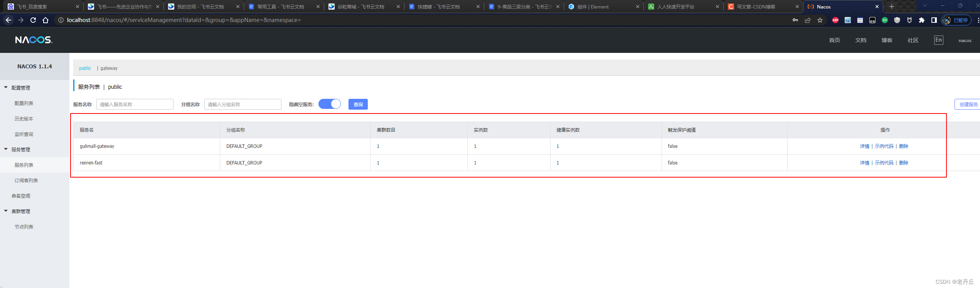Open 节点列表 in the sidebar
Viewport: 980px width, 288px height.
(x=24, y=227)
